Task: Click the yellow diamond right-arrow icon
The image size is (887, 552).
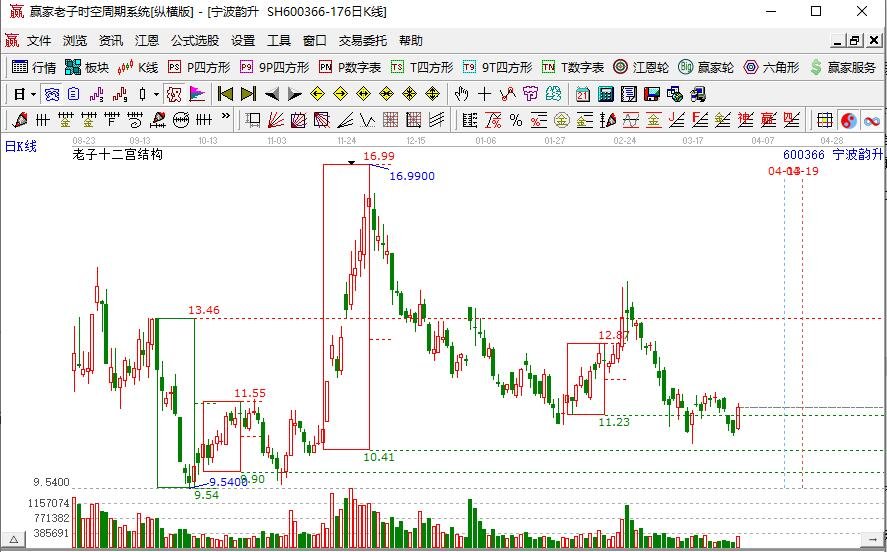Action: tap(341, 94)
